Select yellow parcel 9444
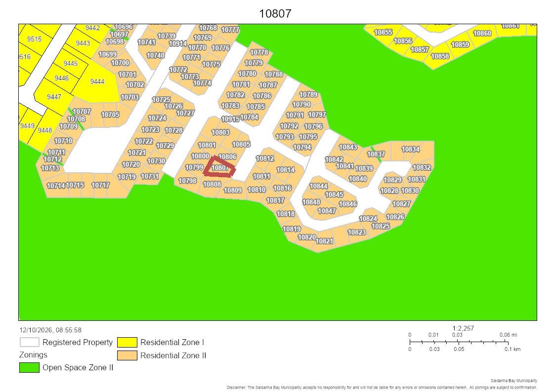Screen dimensions: 555x392 [x=97, y=81]
